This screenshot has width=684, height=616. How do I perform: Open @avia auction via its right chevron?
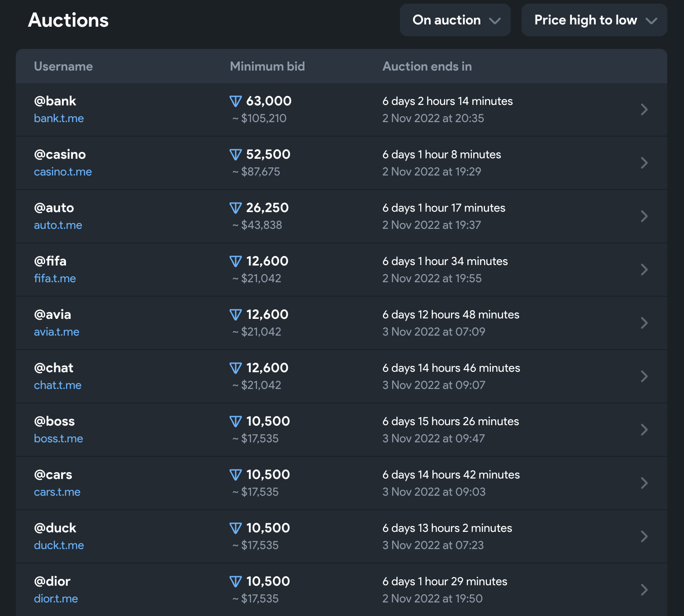pos(644,323)
